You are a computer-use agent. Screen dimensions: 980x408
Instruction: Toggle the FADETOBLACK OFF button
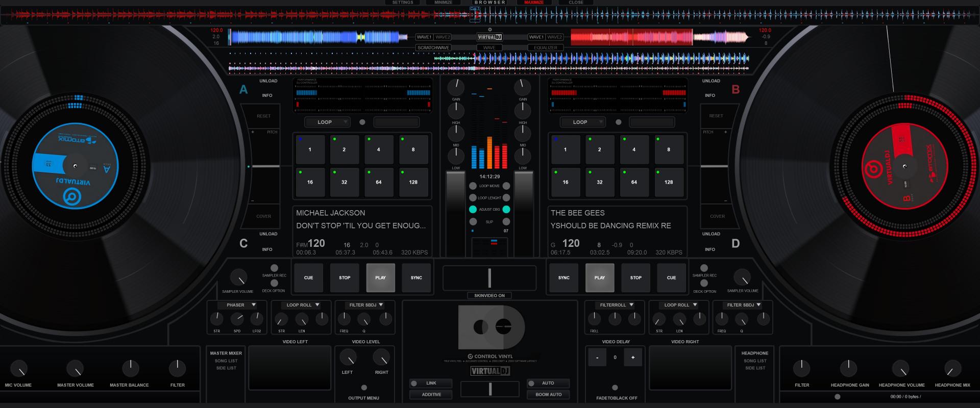point(615,388)
